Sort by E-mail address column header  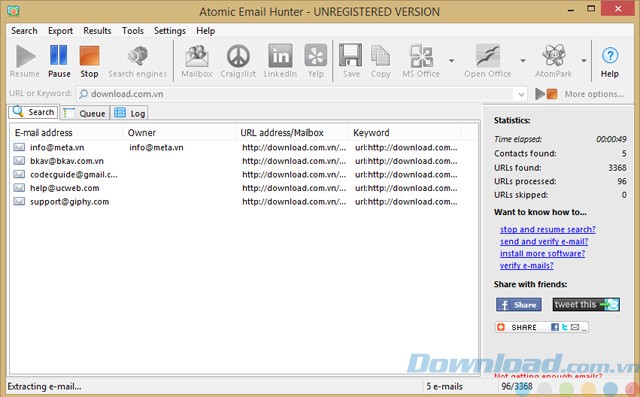click(x=66, y=133)
